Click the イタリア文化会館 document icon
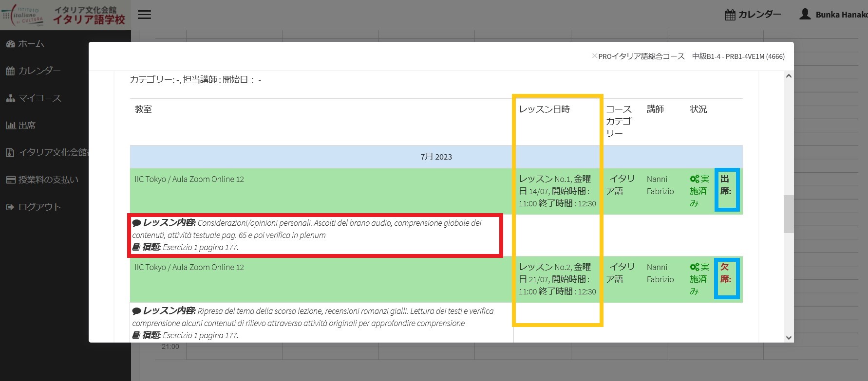Viewport: 868px width, 381px height. (x=11, y=153)
